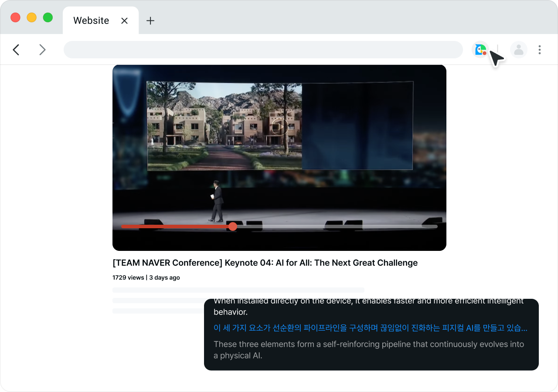Image resolution: width=558 pixels, height=392 pixels.
Task: Click the "1729 views | 3 days ago" text
Action: (146, 277)
